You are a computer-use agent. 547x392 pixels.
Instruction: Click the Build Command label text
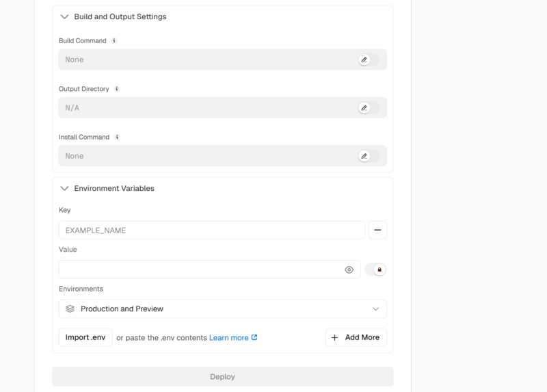pyautogui.click(x=82, y=41)
